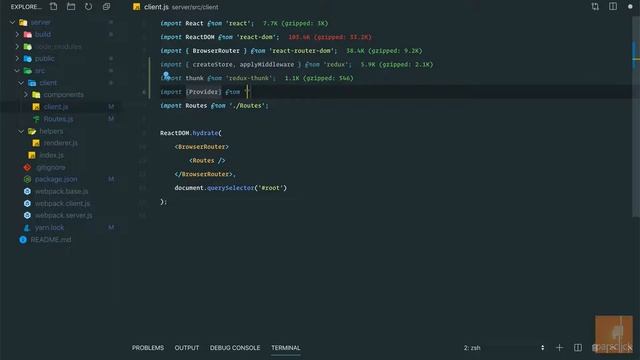Switch to the DEBUG CONSOLE tab
The image size is (640, 360).
tap(235, 348)
